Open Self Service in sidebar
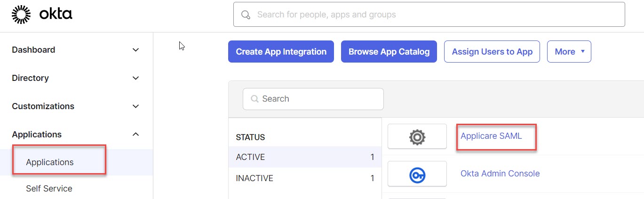Image resolution: width=644 pixels, height=199 pixels. click(49, 189)
